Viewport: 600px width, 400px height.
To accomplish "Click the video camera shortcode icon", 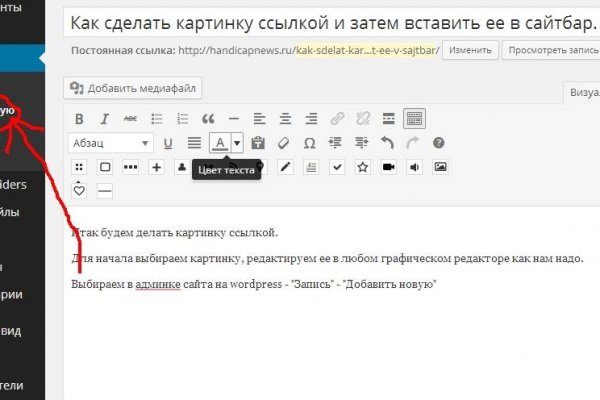I will pyautogui.click(x=388, y=167).
